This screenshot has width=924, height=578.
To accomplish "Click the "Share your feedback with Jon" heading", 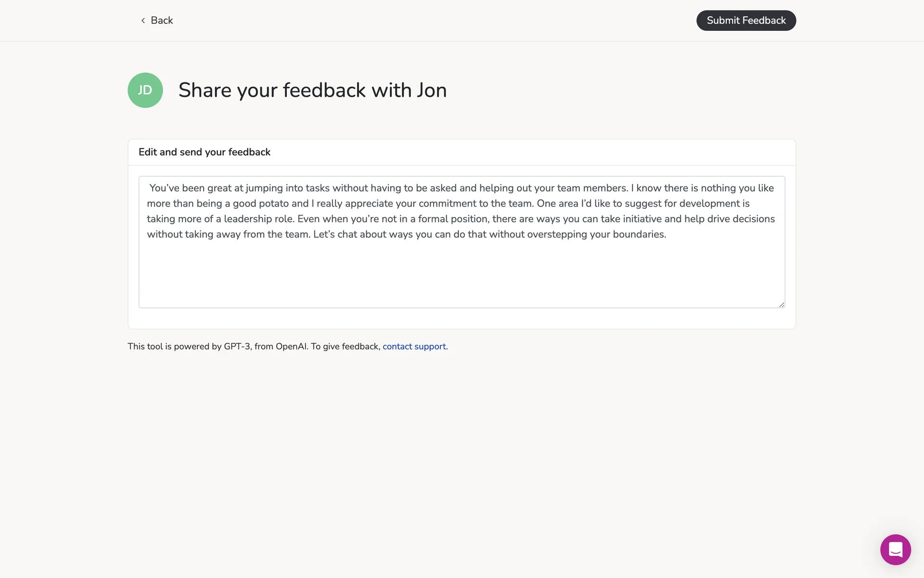I will point(312,90).
